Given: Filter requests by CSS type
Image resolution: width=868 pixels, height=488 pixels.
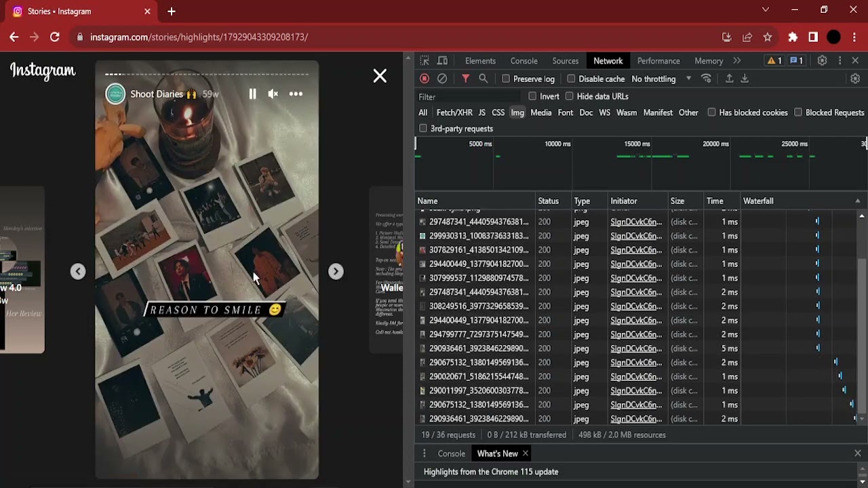Looking at the screenshot, I should tap(498, 113).
